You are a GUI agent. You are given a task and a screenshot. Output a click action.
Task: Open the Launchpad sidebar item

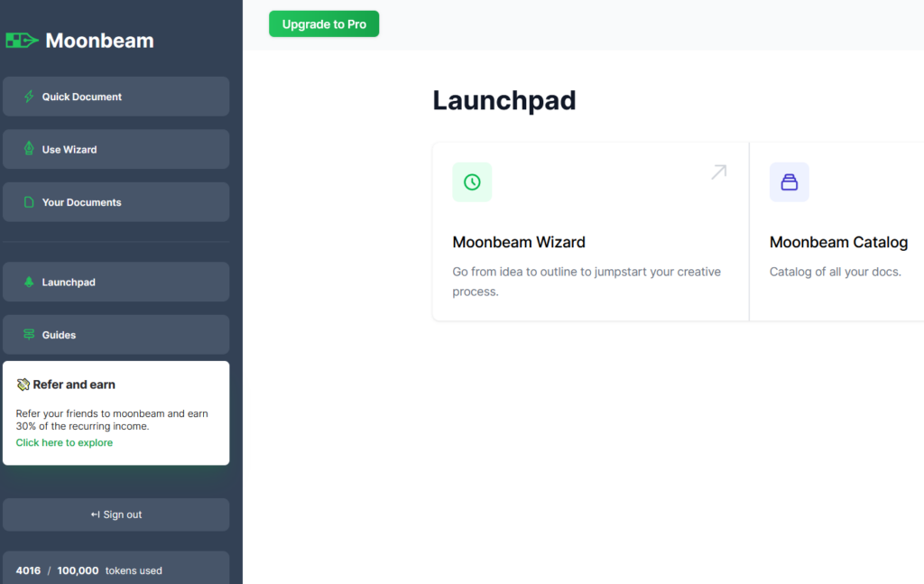[116, 282]
